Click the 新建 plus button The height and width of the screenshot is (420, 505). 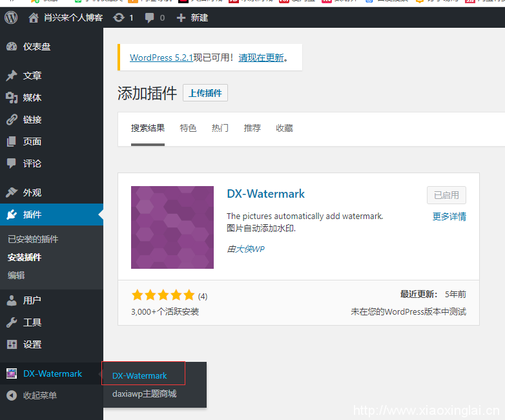click(x=192, y=17)
